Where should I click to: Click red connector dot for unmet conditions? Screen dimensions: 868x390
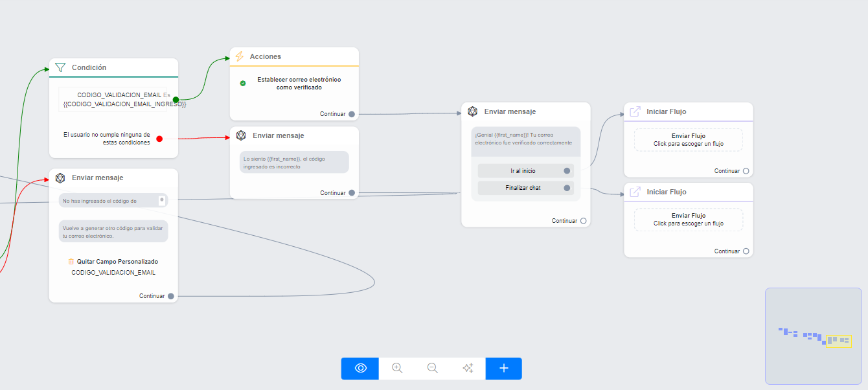pos(159,138)
